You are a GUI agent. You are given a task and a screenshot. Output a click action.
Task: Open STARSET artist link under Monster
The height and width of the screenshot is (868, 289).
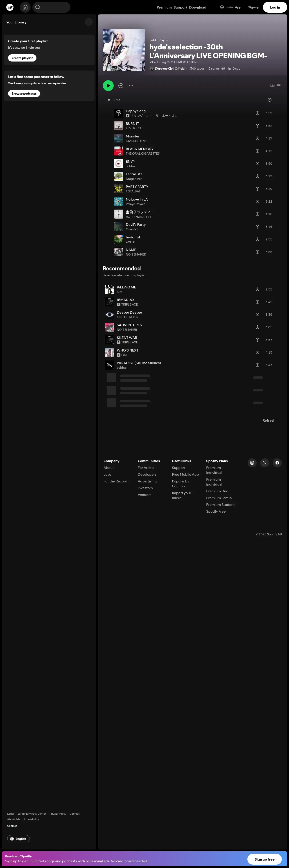pyautogui.click(x=132, y=141)
